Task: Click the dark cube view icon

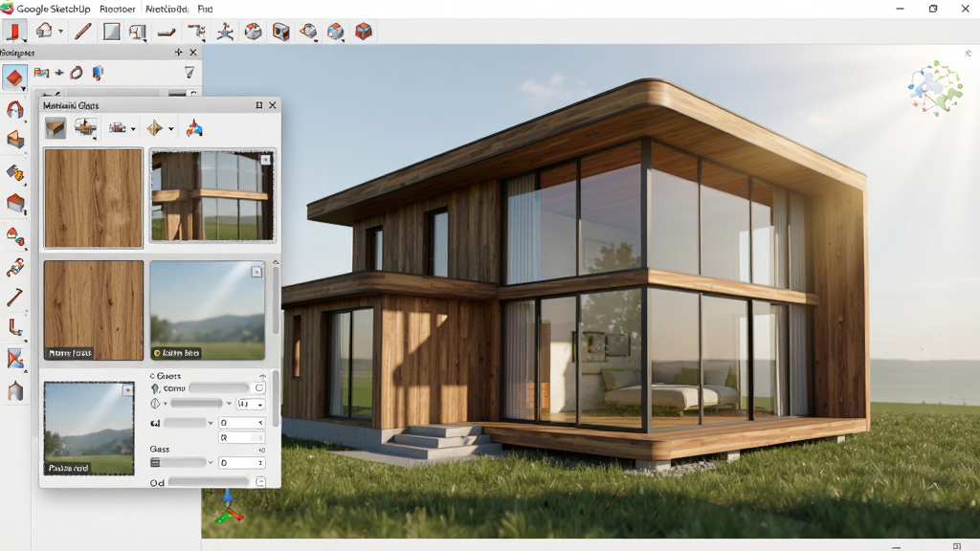Action: click(280, 32)
